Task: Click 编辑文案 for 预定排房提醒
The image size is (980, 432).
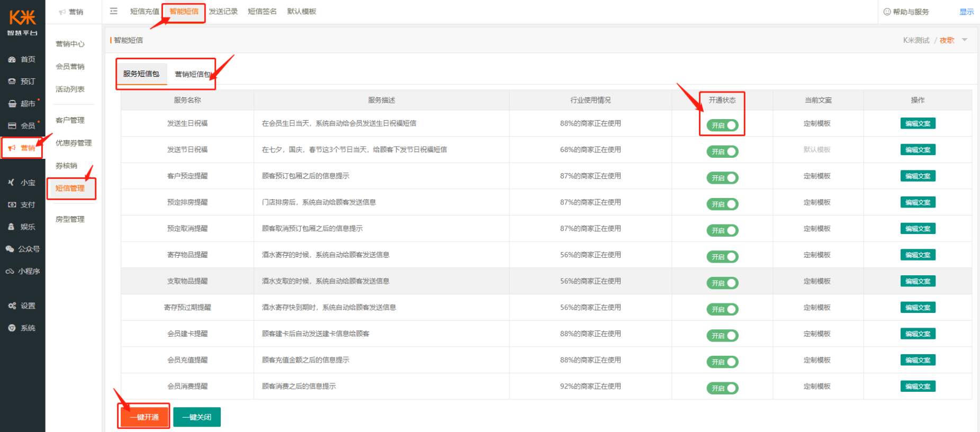Action: [918, 202]
